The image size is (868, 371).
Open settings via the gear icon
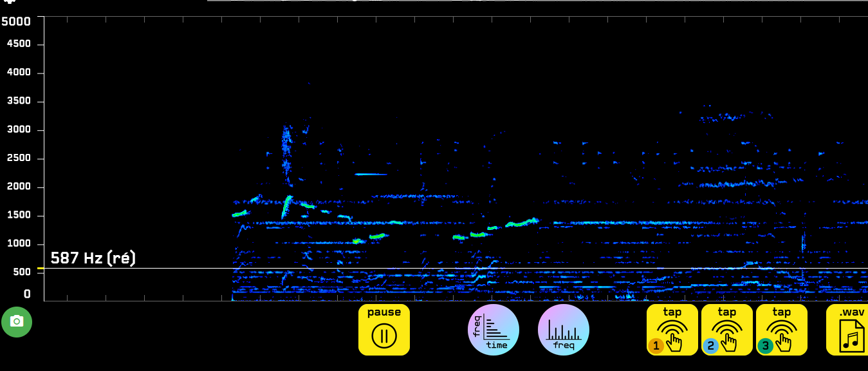[x=10, y=2]
